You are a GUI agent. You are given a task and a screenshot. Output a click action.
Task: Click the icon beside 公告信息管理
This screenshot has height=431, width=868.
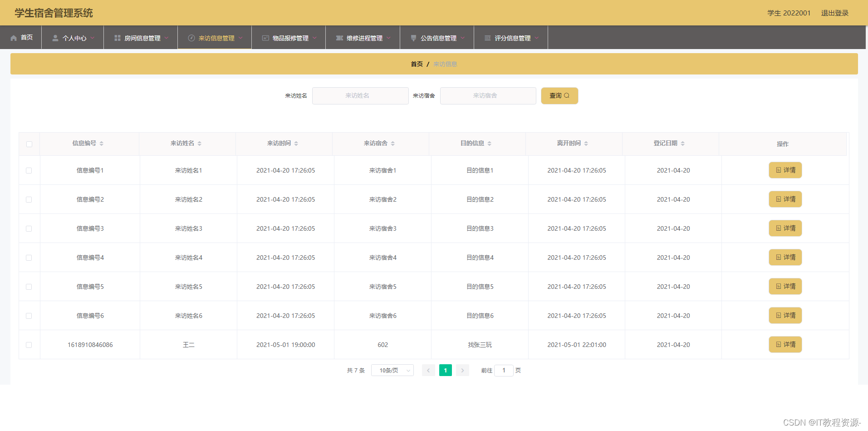[413, 38]
